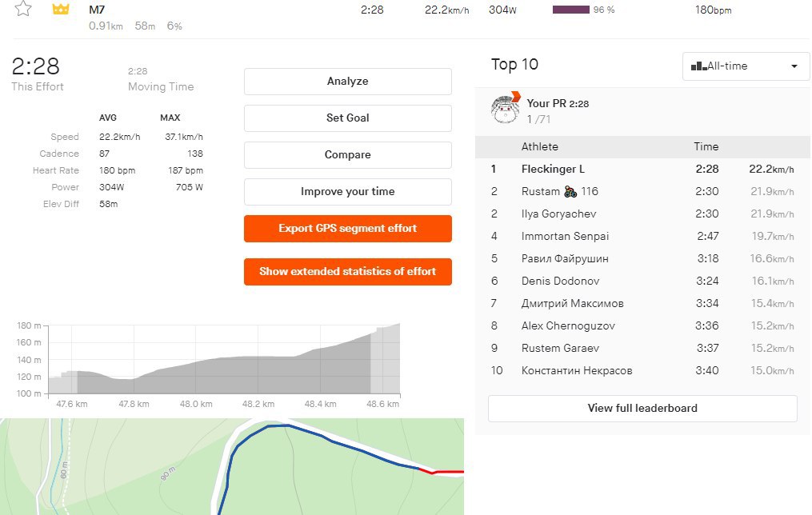Click the 180bpm value in segment row
This screenshot has width=812, height=515.
[713, 10]
